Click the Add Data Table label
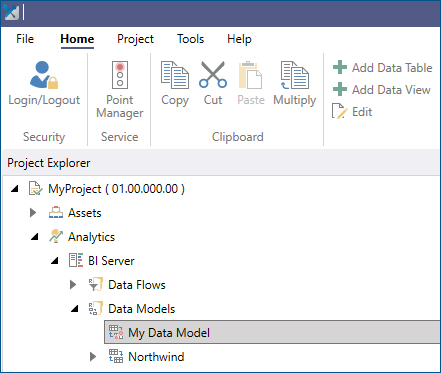441x373 pixels. [x=392, y=68]
